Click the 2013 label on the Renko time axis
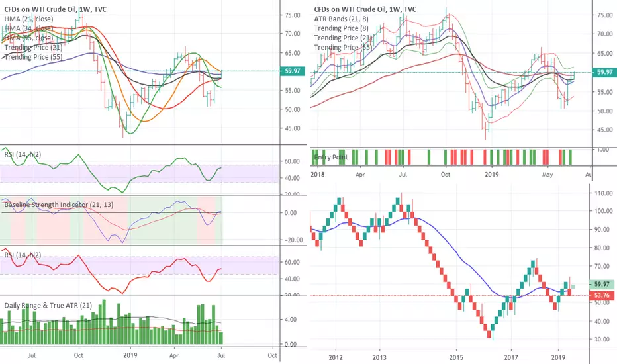Screen dimensions: 617x364 click(379, 357)
